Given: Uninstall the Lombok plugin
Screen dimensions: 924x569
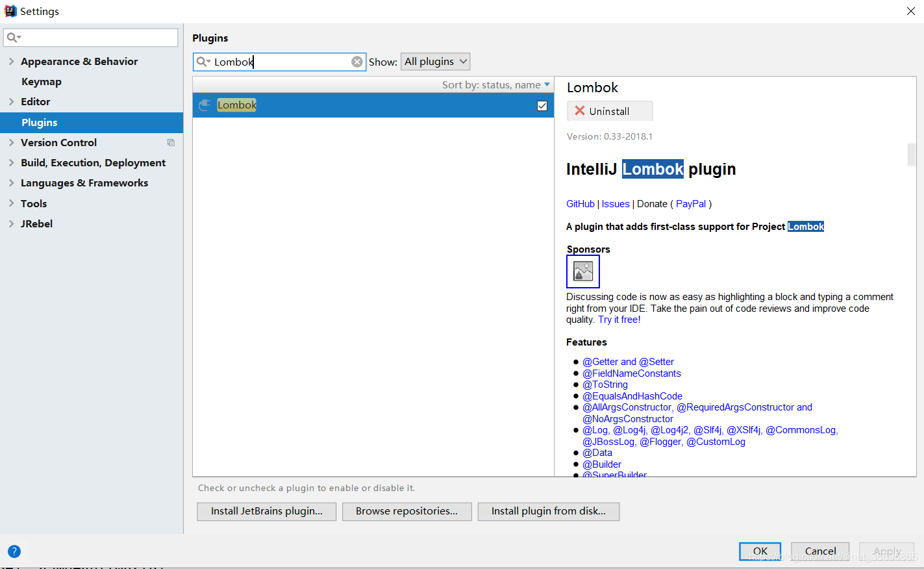Looking at the screenshot, I should coord(610,111).
